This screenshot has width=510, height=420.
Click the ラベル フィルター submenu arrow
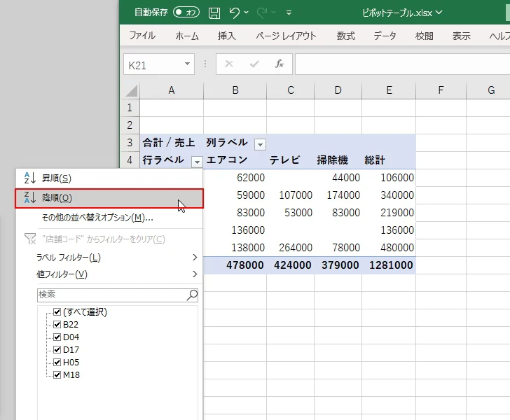[195, 258]
